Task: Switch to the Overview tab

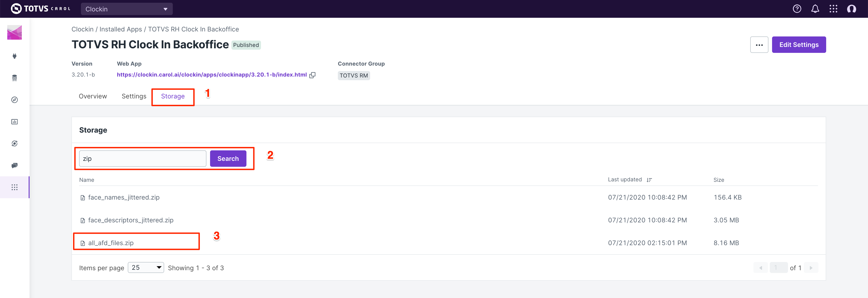Action: (93, 97)
